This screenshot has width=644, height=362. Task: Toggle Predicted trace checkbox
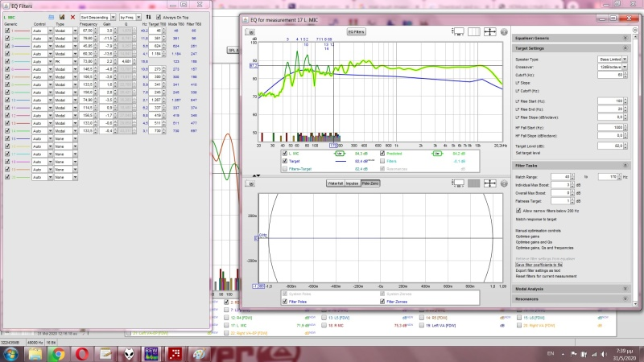382,154
